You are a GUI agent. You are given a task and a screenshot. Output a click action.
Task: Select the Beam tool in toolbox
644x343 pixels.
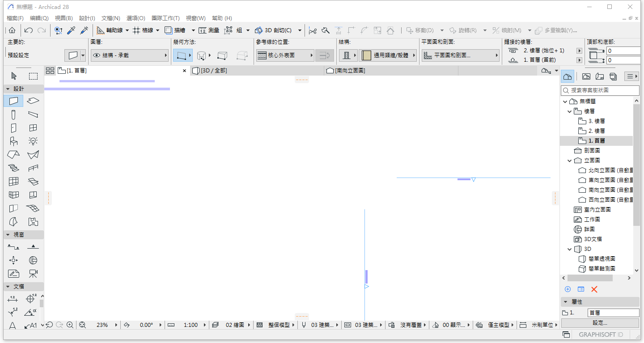click(33, 114)
